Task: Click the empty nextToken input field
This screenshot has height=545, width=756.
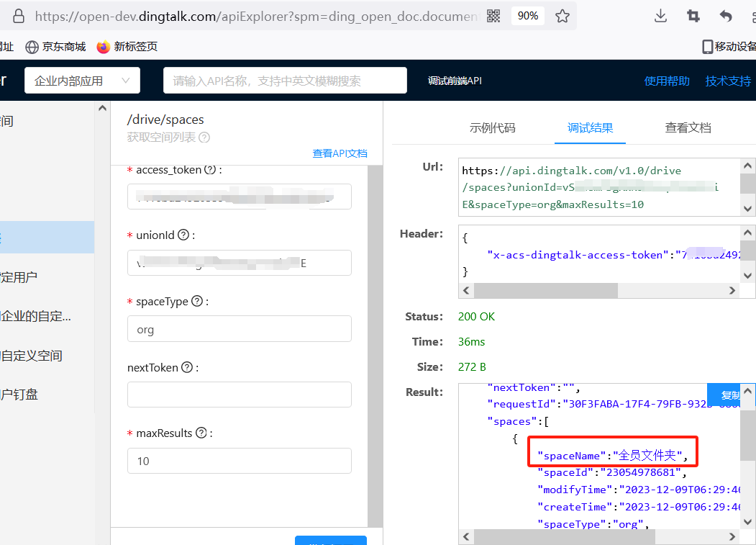Action: pos(239,395)
